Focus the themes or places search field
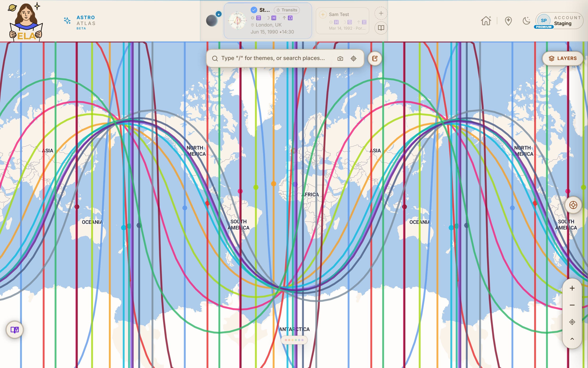588x368 pixels. tap(273, 58)
